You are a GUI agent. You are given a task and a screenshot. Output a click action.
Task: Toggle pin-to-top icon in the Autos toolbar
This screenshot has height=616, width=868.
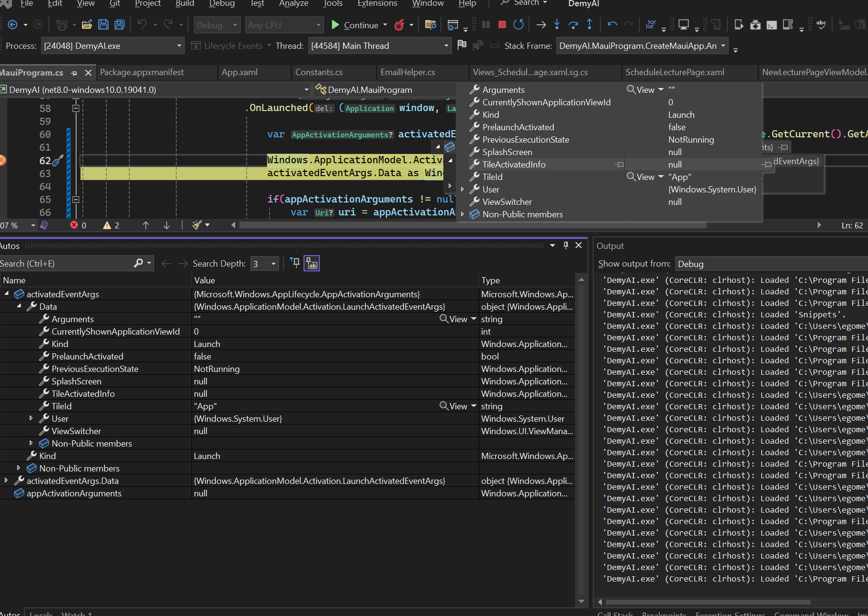click(295, 263)
